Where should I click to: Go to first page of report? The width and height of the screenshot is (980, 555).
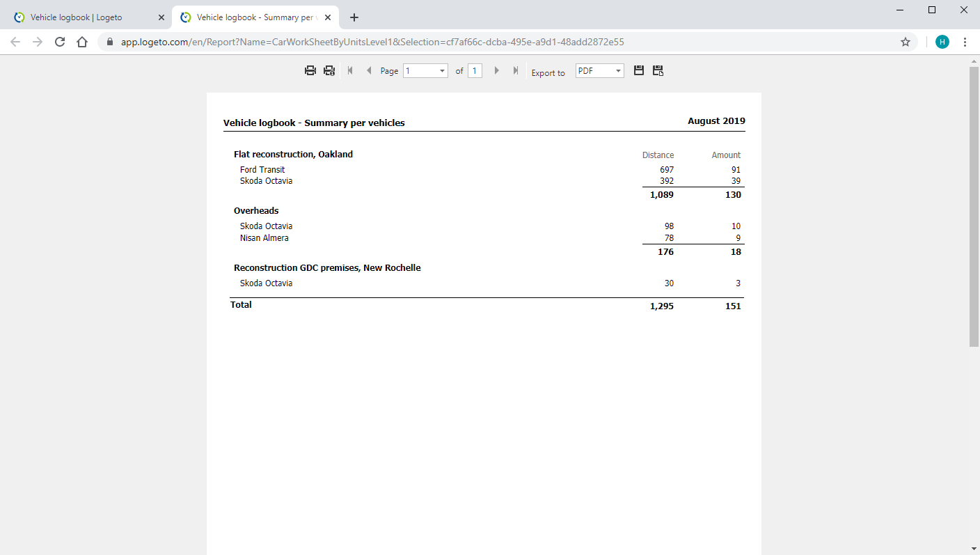tap(350, 70)
